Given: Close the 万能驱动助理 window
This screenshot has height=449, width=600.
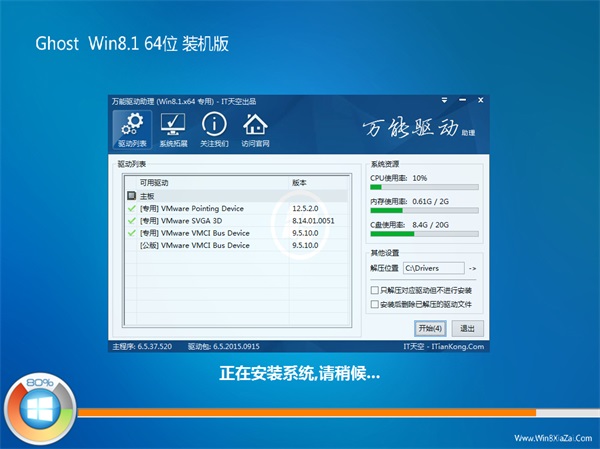Looking at the screenshot, I should 477,101.
